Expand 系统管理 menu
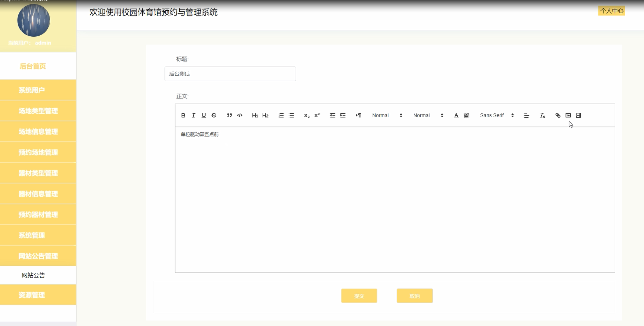Screen dimensions: 644x326 pos(38,235)
